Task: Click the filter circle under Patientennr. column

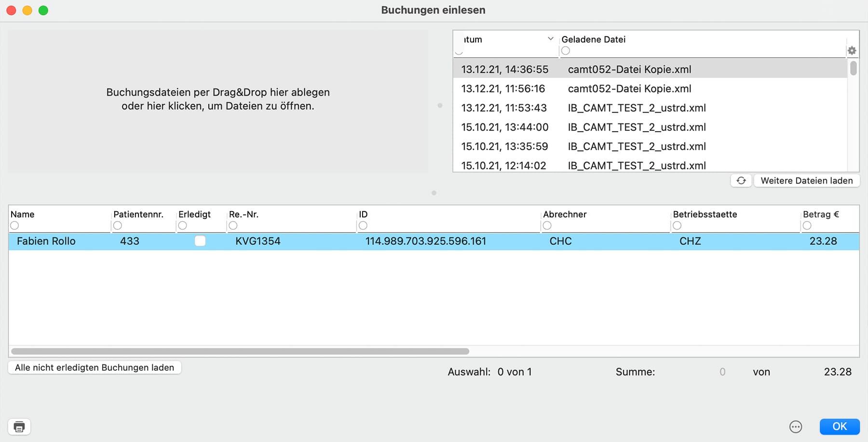Action: pyautogui.click(x=118, y=226)
